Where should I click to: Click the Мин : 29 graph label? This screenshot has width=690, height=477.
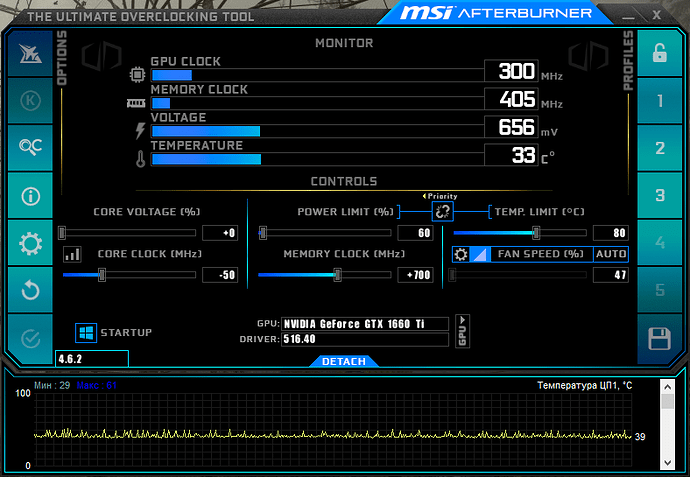(52, 385)
